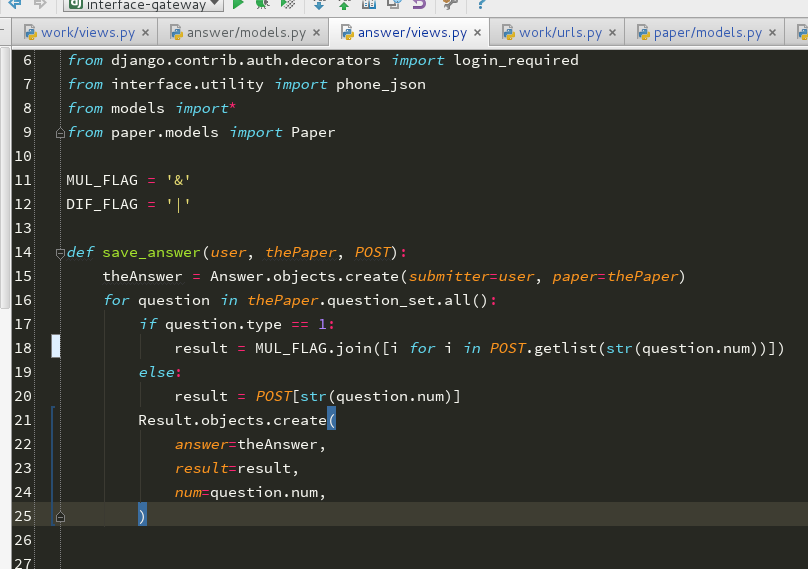Screen dimensions: 808x569
Task: Close the work/urls.py tab
Action: point(611,33)
